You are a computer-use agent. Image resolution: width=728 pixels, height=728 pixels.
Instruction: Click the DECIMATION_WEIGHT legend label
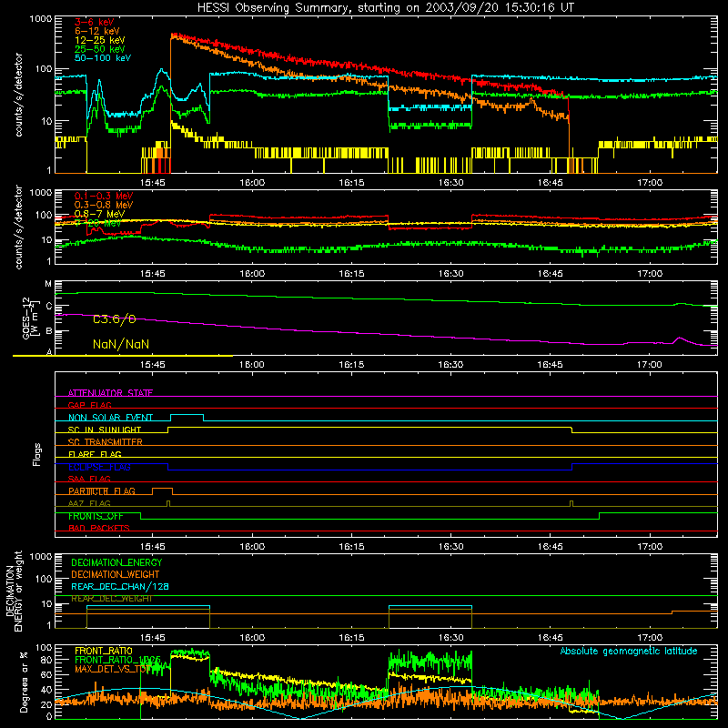[x=116, y=574]
